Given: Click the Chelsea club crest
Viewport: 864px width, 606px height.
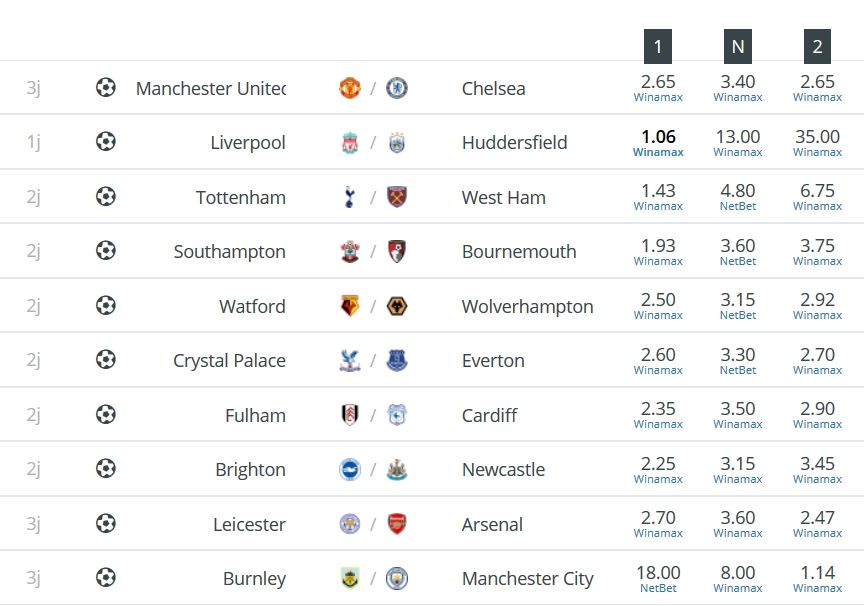Looking at the screenshot, I should pos(397,88).
